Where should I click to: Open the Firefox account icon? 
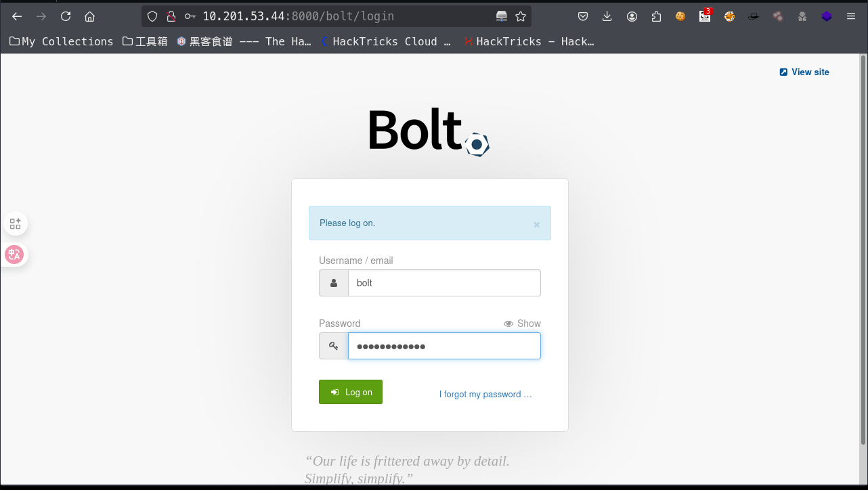click(x=632, y=16)
